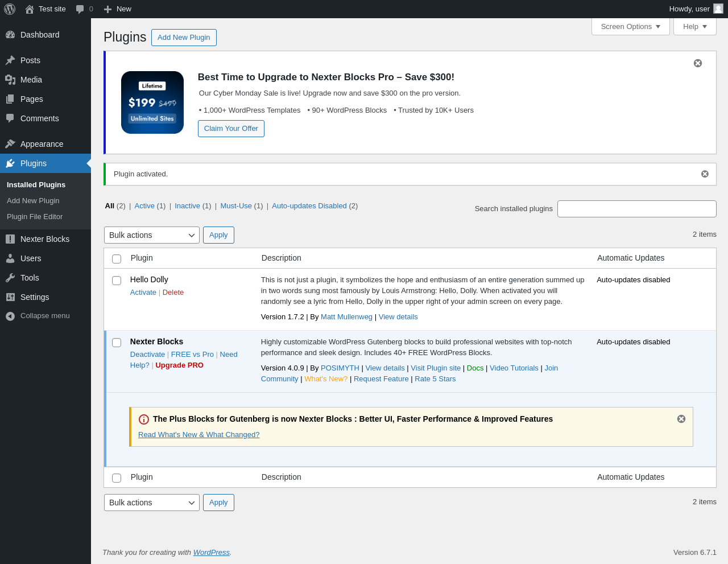This screenshot has width=728, height=564.
Task: Toggle select-all checkbox in table header
Action: click(x=117, y=259)
